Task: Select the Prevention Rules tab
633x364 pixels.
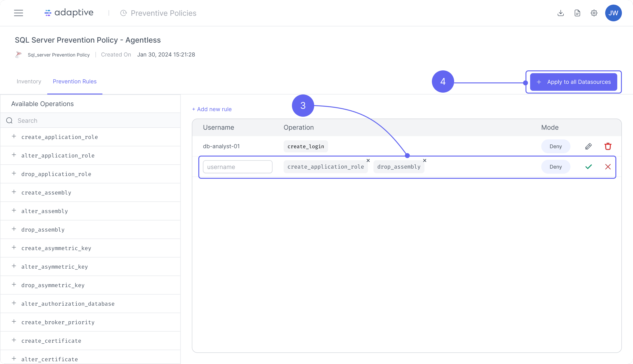Action: pos(75,82)
